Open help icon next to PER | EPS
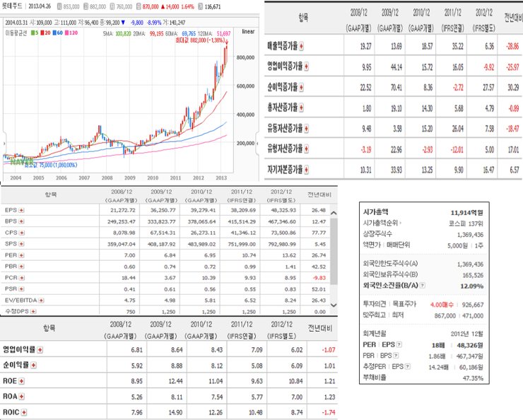Viewport: 523px width, 420px height. tap(399, 344)
